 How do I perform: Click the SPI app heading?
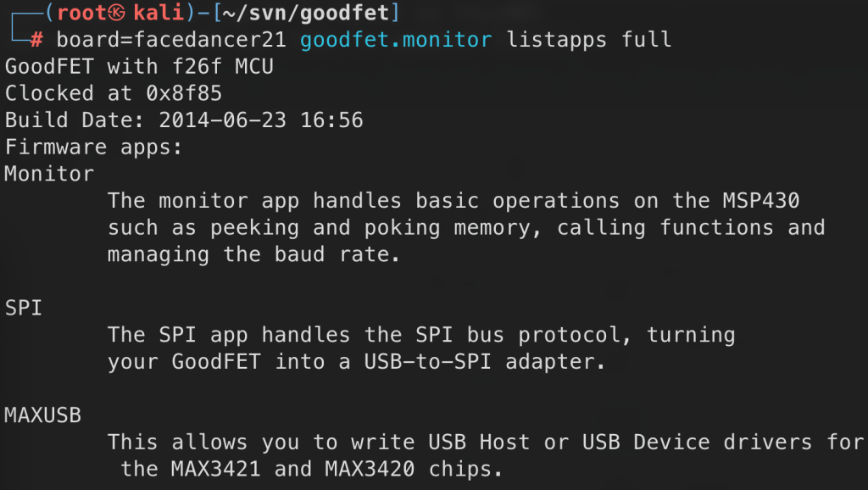coord(23,308)
